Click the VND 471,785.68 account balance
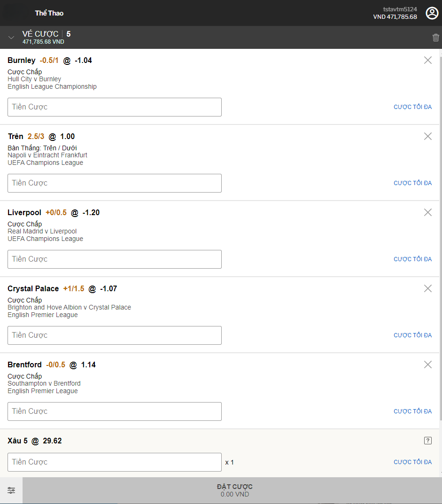 pos(395,17)
